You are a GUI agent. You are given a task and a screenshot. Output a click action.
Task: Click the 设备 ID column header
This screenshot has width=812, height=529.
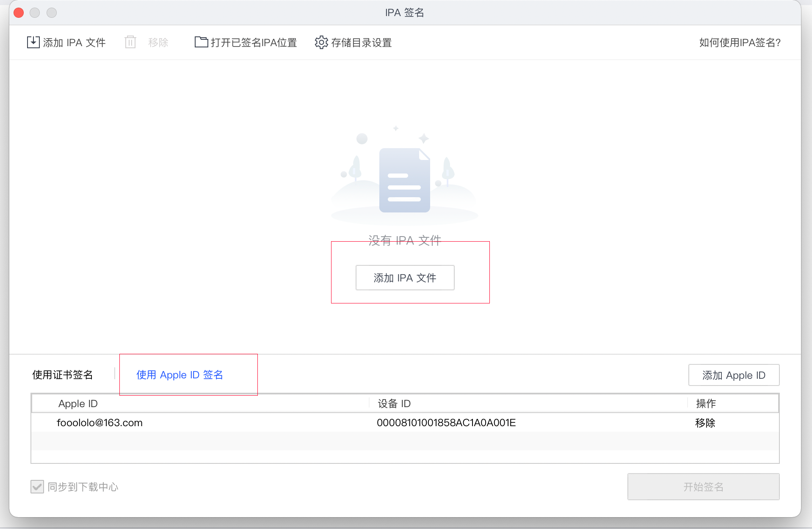coord(394,404)
